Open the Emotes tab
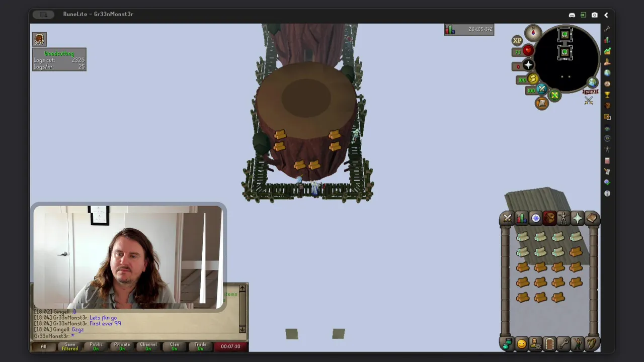This screenshot has height=362, width=644. [x=578, y=344]
